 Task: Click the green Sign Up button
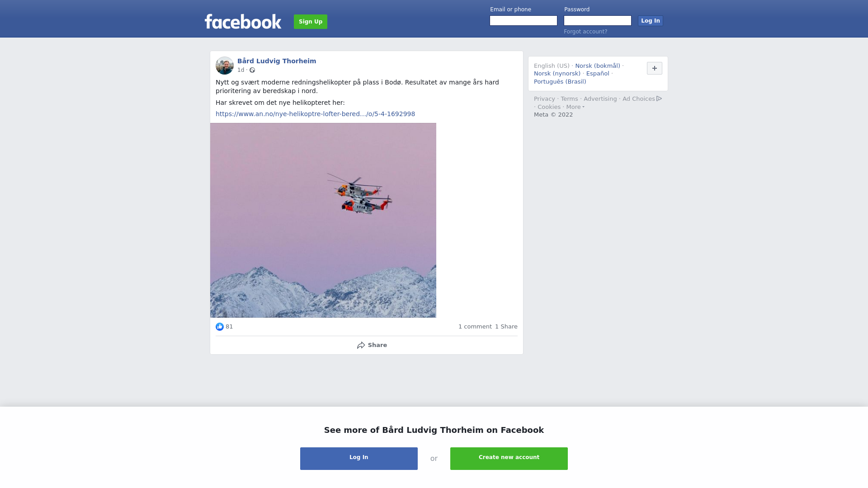311,22
